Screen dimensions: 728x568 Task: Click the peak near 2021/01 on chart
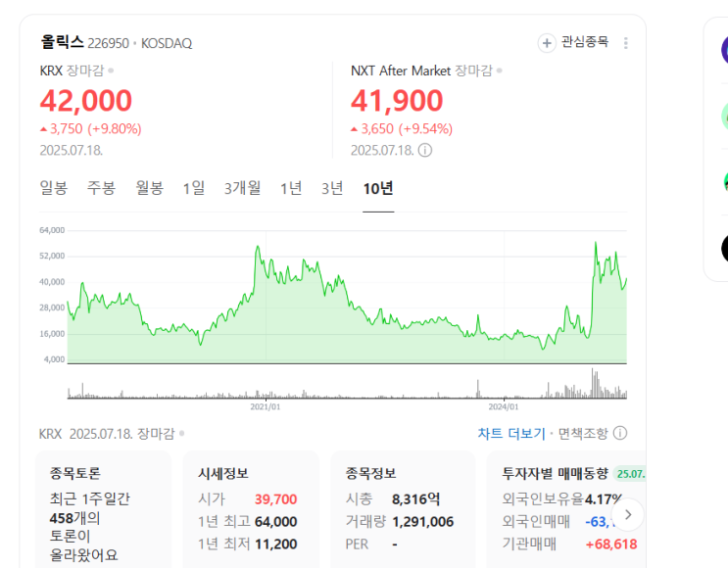click(258, 249)
